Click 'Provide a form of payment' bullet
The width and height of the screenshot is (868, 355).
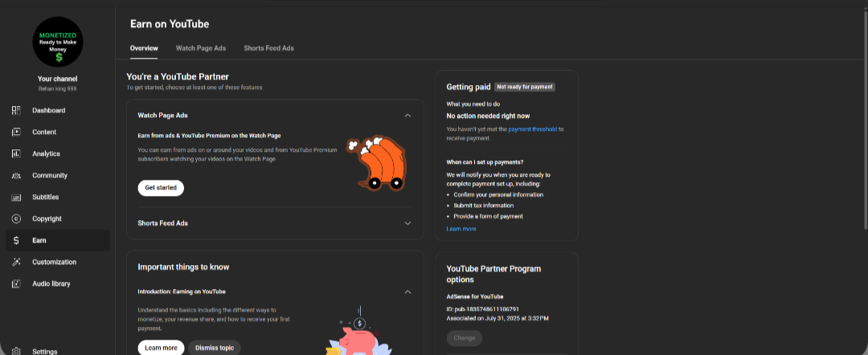[489, 216]
